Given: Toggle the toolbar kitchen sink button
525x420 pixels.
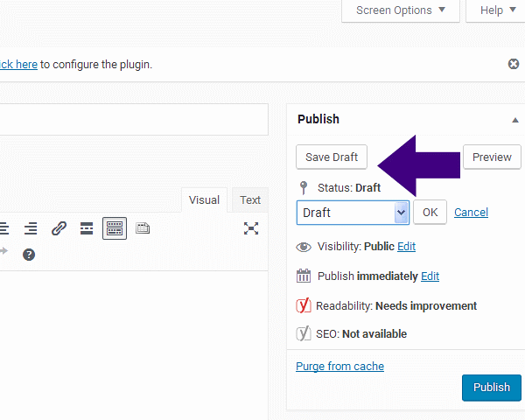Looking at the screenshot, I should click(x=115, y=229).
